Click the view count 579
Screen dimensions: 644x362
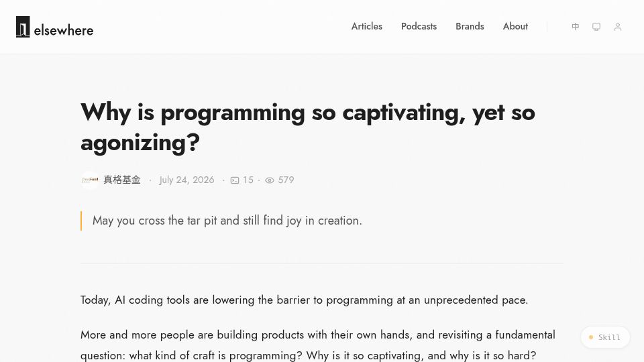[x=286, y=180]
